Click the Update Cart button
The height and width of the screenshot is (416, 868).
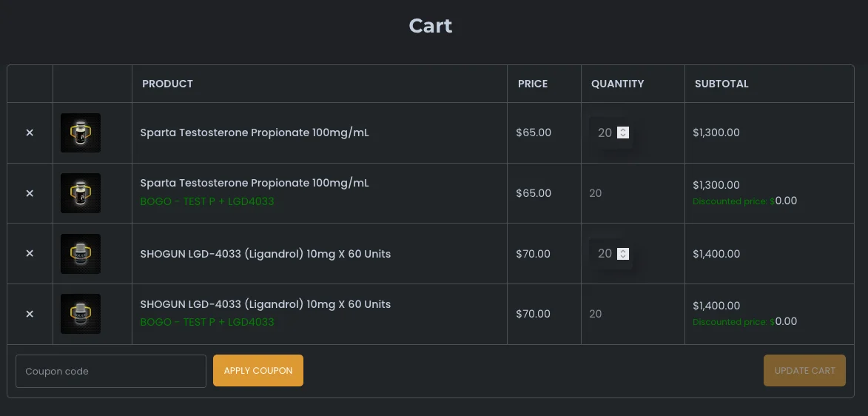[804, 371]
